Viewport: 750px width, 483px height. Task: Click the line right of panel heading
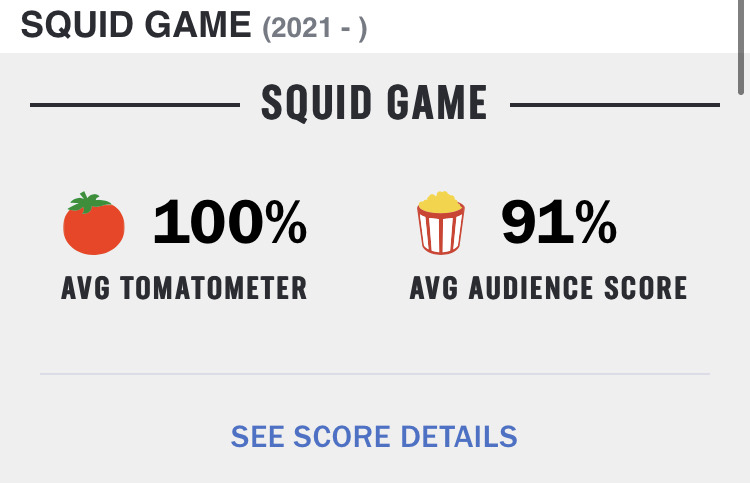[x=614, y=104]
